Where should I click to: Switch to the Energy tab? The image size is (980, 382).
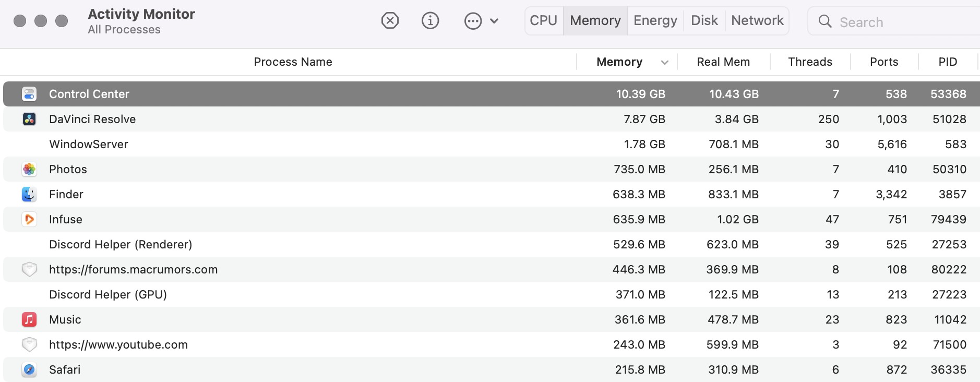[655, 21]
